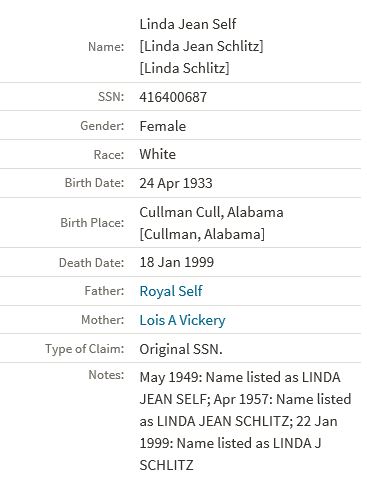
Task: Click the Mother field label
Action: 103,320
